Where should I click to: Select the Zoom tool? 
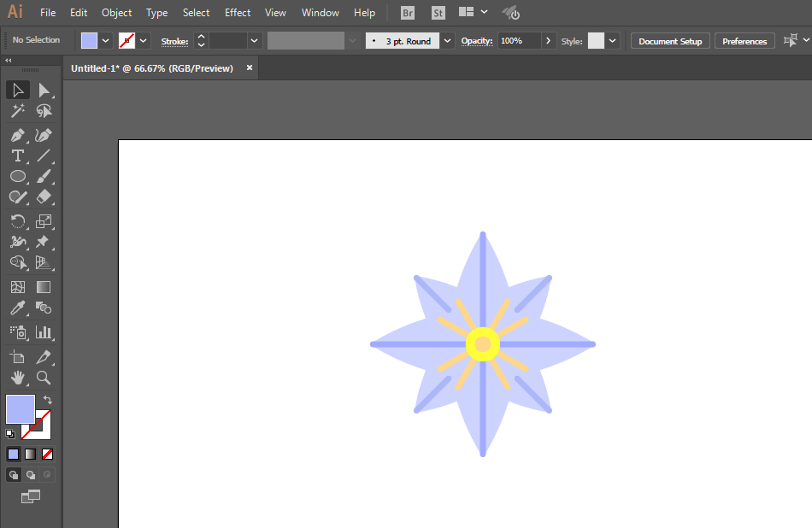click(44, 378)
